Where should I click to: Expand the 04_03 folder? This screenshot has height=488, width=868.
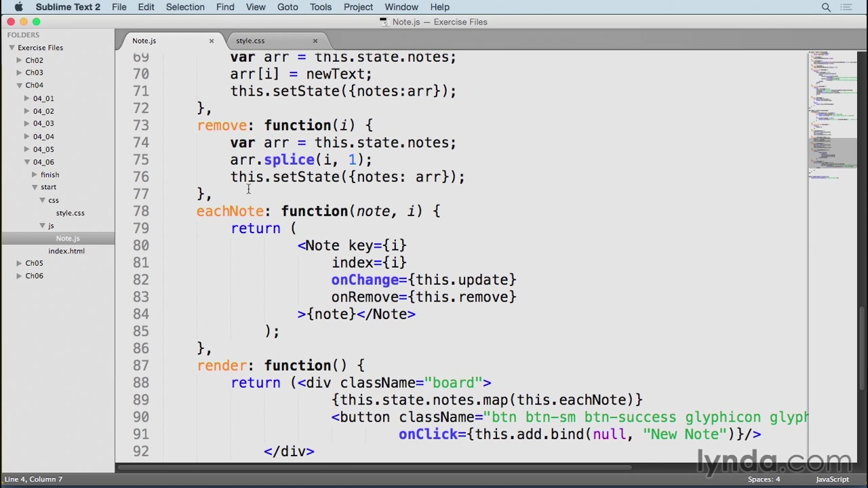pos(27,123)
